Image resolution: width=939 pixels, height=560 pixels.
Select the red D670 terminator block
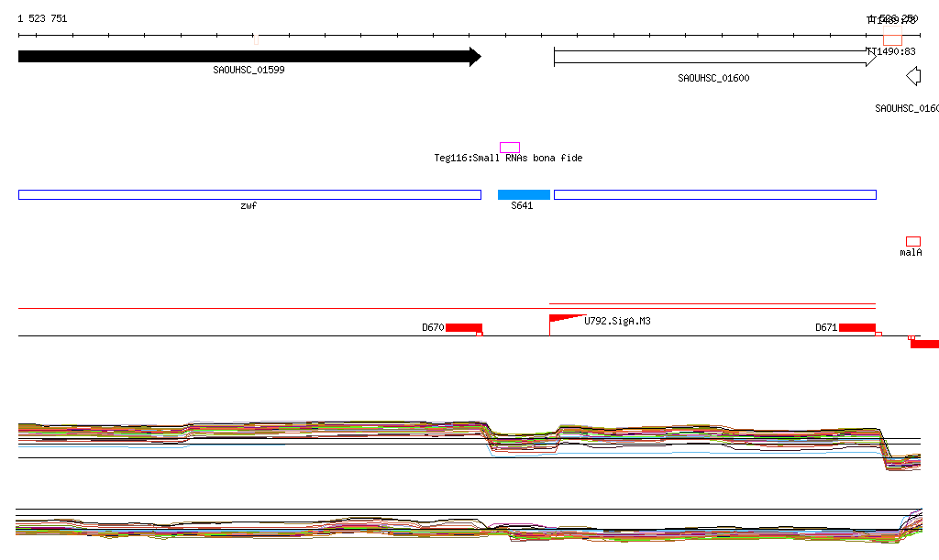[464, 328]
